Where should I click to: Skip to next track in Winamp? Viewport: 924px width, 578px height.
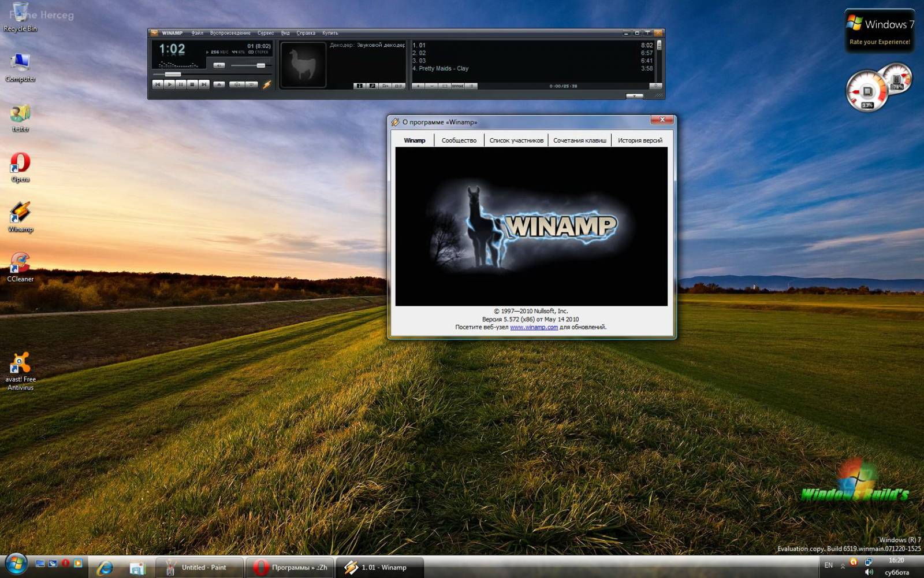pos(204,84)
